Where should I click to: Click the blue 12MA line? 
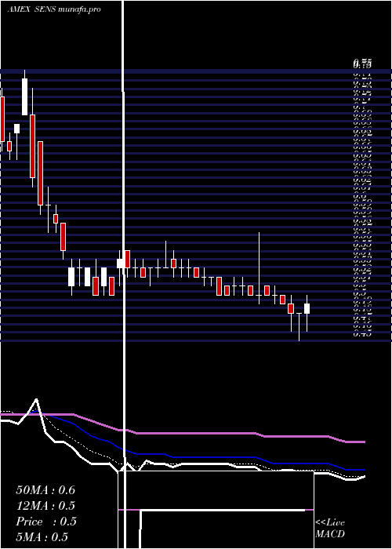[x=213, y=457]
